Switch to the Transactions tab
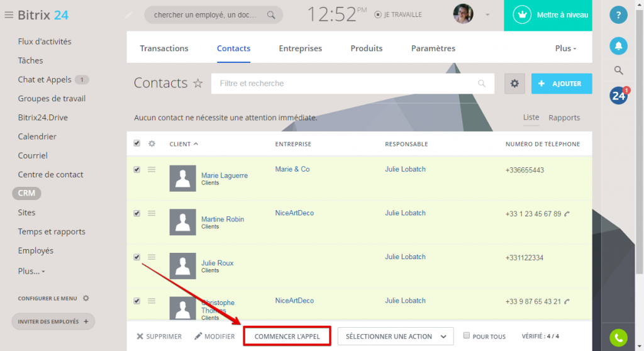644x351 pixels. point(164,48)
